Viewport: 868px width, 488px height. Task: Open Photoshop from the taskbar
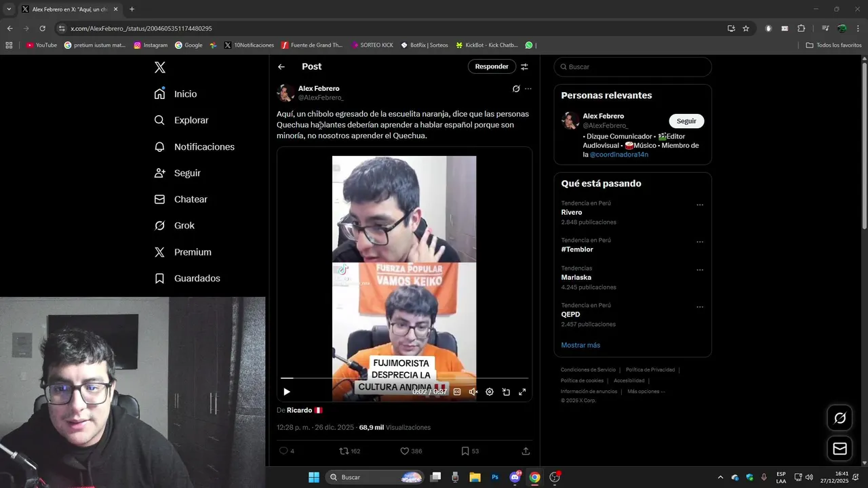[x=495, y=477]
